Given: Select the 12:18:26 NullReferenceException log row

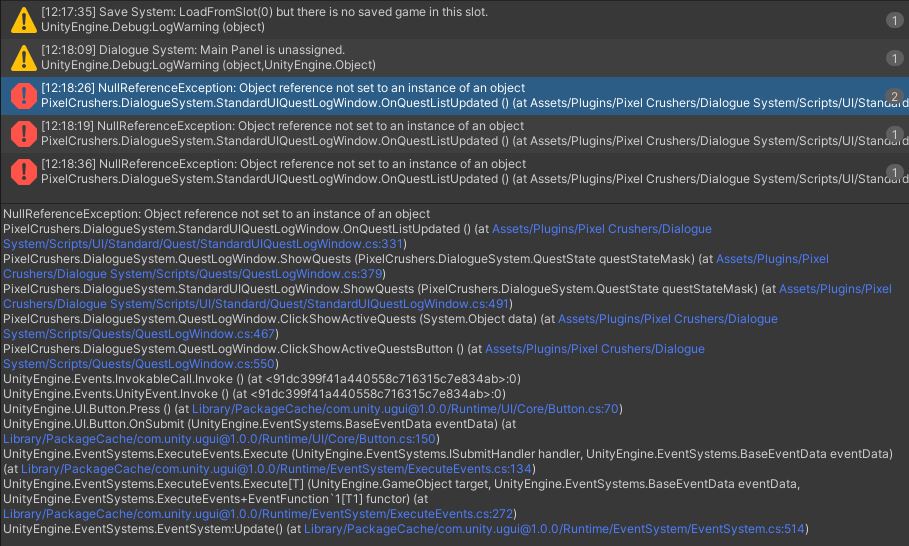Looking at the screenshot, I should click(x=454, y=96).
